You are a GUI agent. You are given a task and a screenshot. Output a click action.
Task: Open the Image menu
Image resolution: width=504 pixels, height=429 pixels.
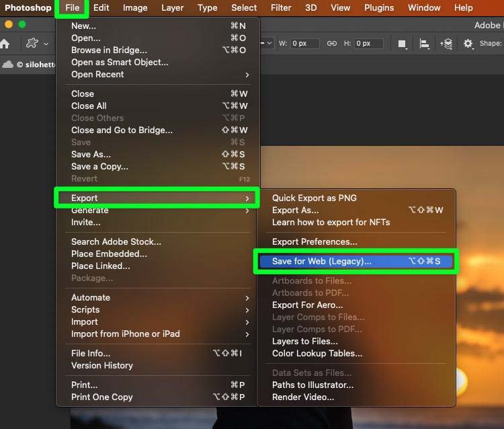(135, 7)
